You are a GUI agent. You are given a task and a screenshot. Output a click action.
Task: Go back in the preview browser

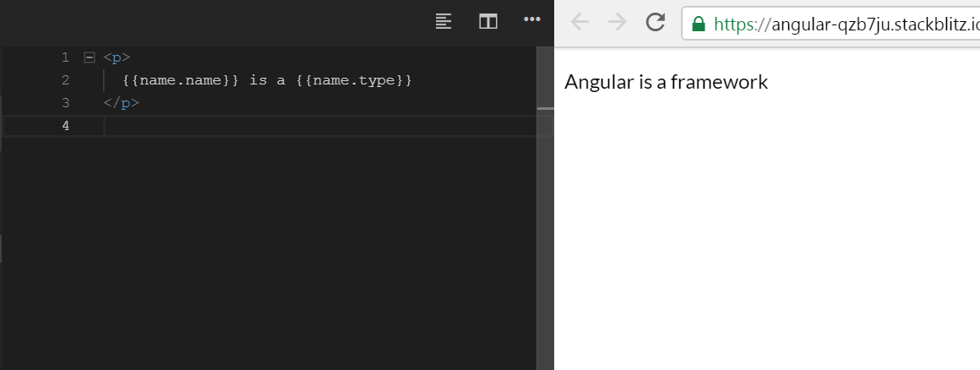pos(580,22)
